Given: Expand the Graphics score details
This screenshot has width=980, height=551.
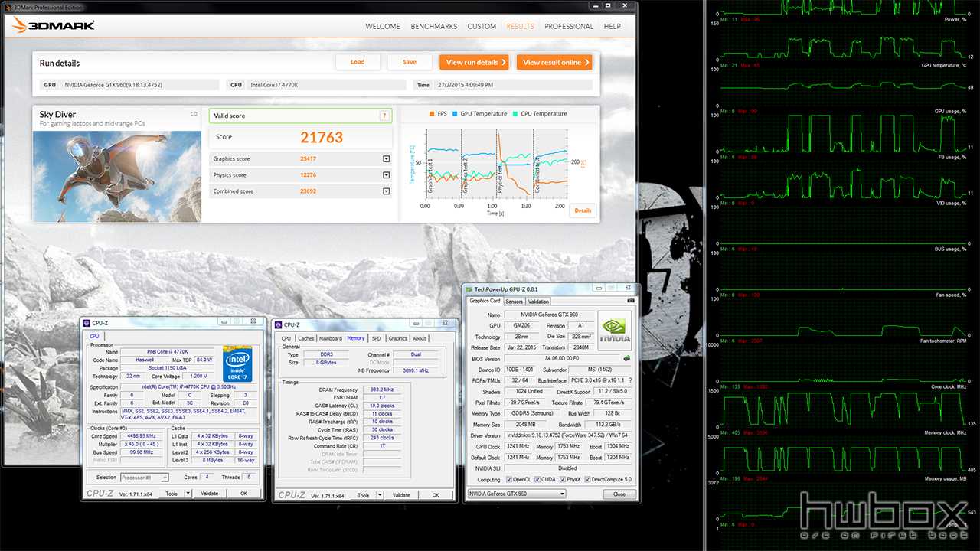Looking at the screenshot, I should [387, 159].
